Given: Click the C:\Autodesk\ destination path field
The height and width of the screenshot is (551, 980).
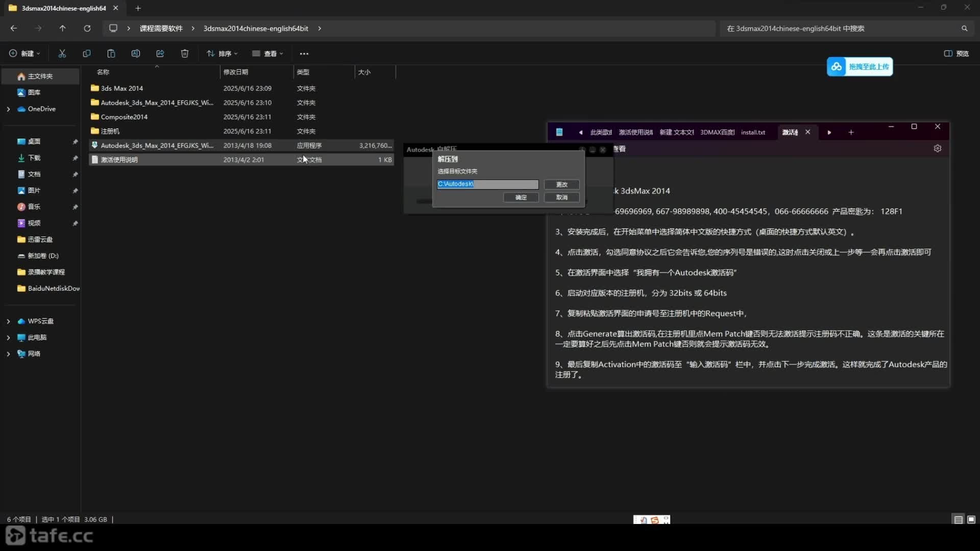Looking at the screenshot, I should point(487,184).
